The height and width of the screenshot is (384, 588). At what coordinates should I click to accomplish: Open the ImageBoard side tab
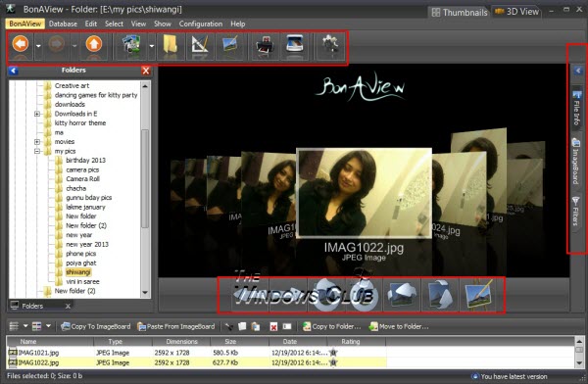[576, 162]
